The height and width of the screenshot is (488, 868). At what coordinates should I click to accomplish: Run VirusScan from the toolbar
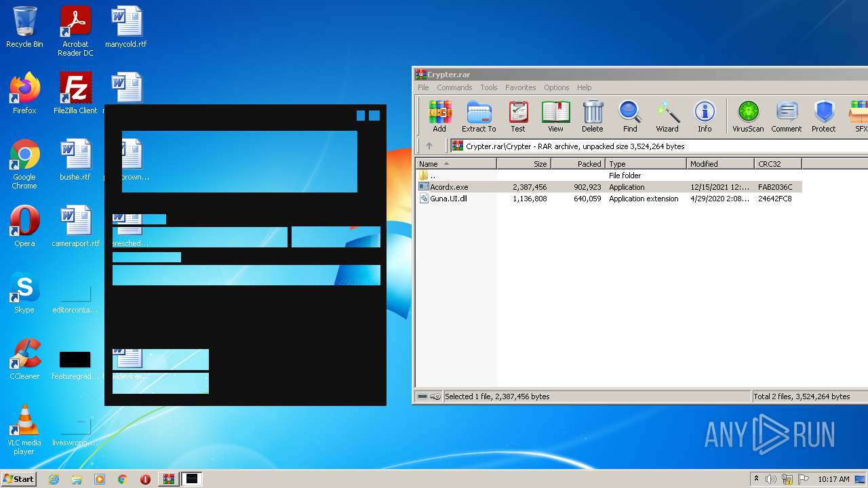(x=748, y=116)
